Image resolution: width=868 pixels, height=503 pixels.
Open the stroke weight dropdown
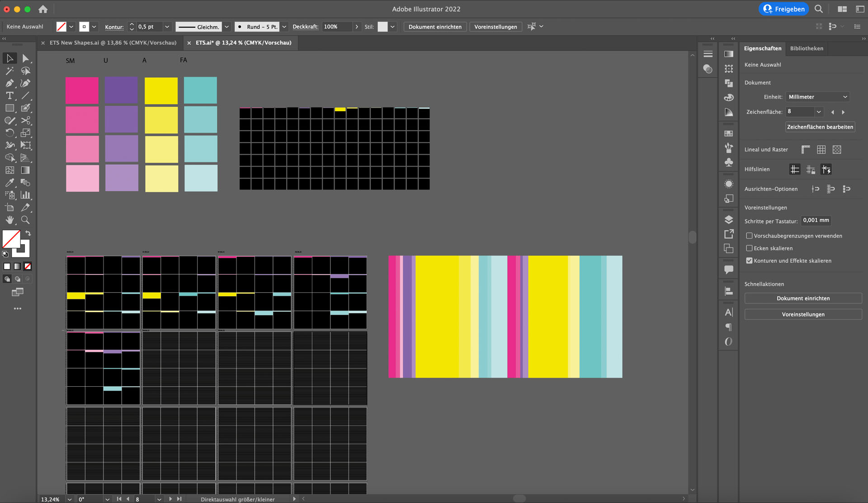[x=167, y=27]
